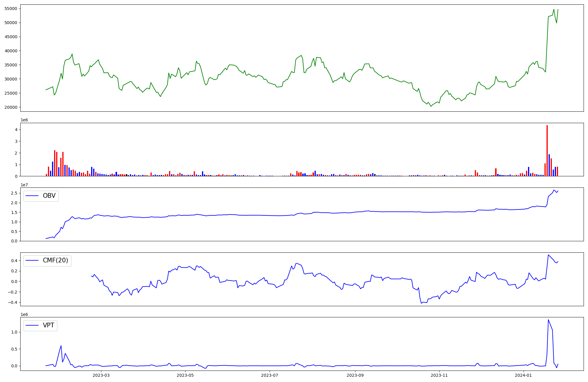The image size is (588, 382).
Task: Click the blue line sample in OBV legend
Action: (32, 196)
